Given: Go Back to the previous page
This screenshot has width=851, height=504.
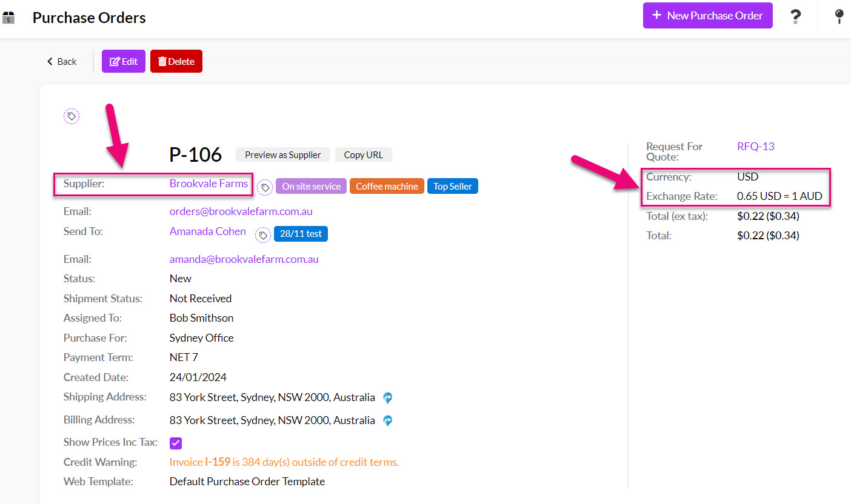Looking at the screenshot, I should (x=62, y=61).
